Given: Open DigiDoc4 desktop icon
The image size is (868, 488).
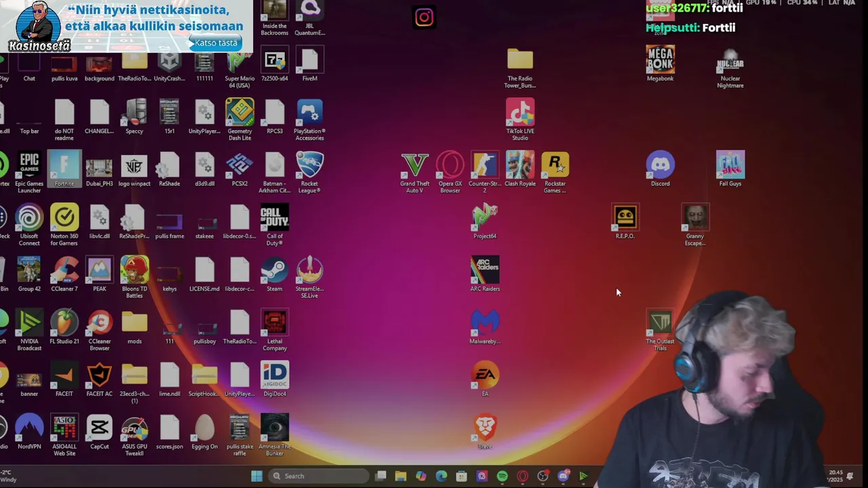Looking at the screenshot, I should pyautogui.click(x=275, y=379).
